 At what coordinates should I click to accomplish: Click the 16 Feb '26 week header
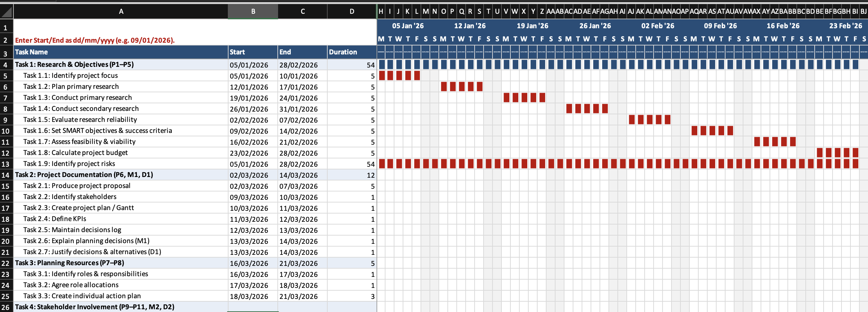pyautogui.click(x=783, y=26)
